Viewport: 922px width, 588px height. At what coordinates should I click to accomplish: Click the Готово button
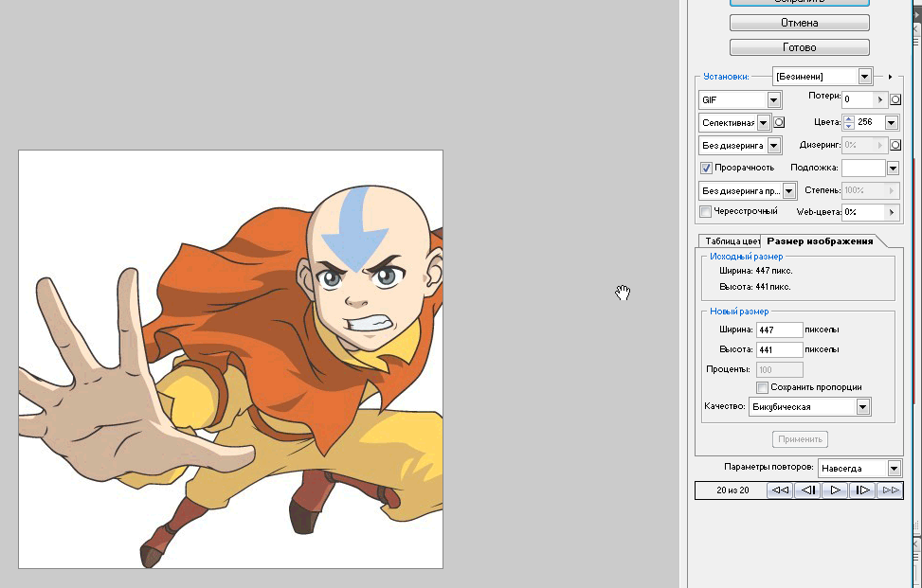coord(799,47)
